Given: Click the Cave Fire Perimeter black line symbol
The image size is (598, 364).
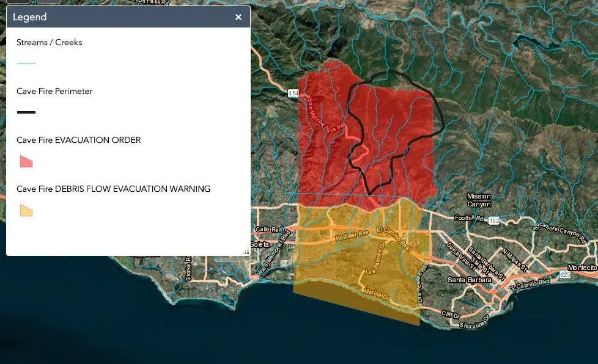Looking at the screenshot, I should click(x=26, y=112).
